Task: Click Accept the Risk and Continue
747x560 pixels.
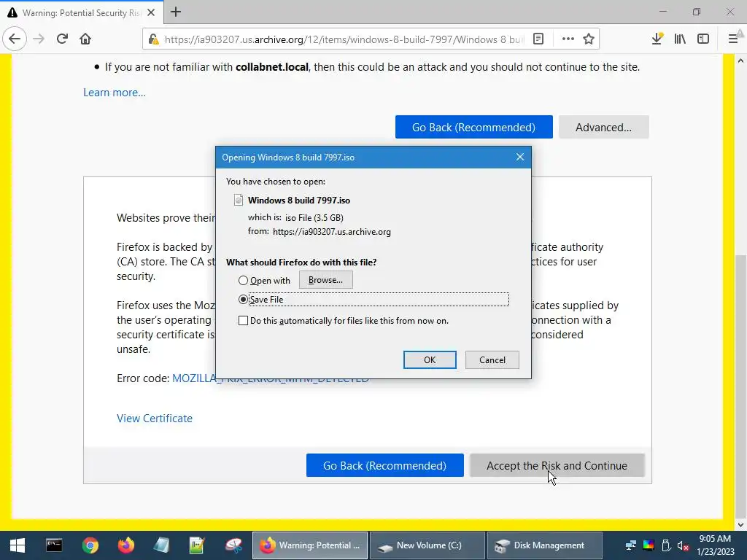Action: pyautogui.click(x=557, y=465)
